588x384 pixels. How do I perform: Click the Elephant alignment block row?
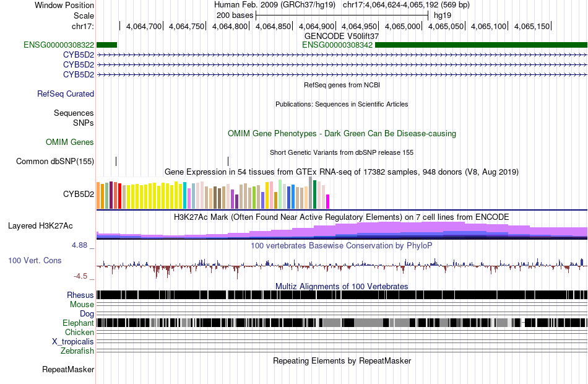[342, 323]
